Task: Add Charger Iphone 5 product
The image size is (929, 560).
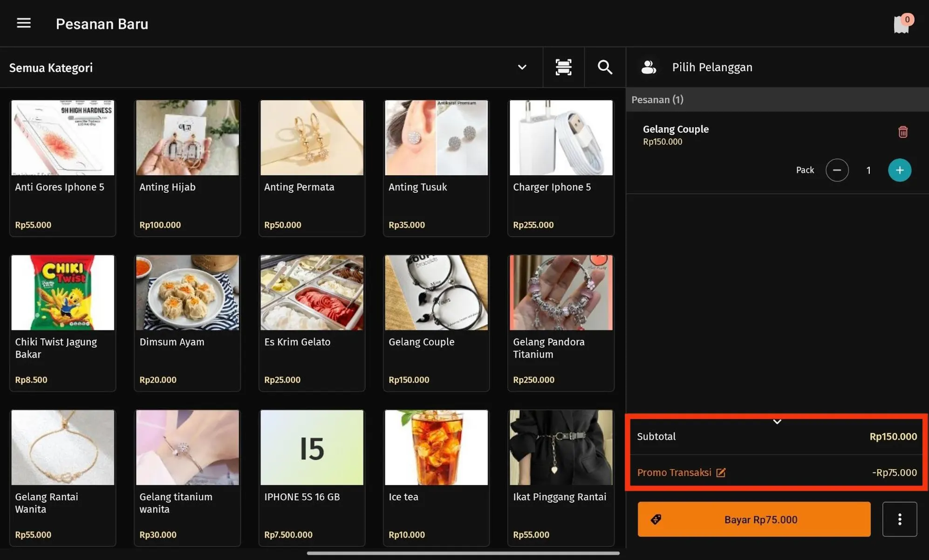Action: click(x=561, y=168)
